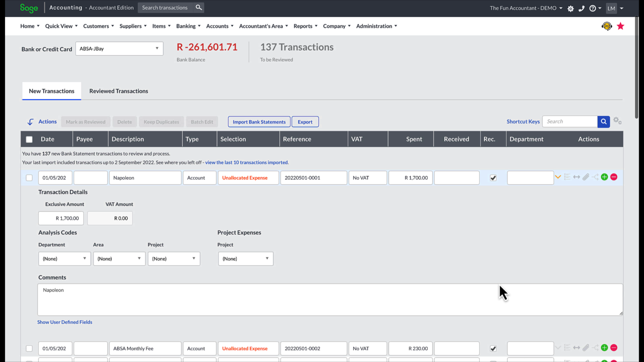Open the Actions sort icon beside Actions label
Viewport: 644px width, 362px height.
point(30,122)
